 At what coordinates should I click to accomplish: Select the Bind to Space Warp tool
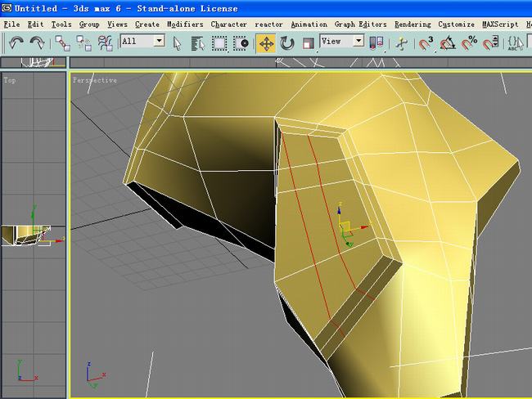pyautogui.click(x=106, y=43)
